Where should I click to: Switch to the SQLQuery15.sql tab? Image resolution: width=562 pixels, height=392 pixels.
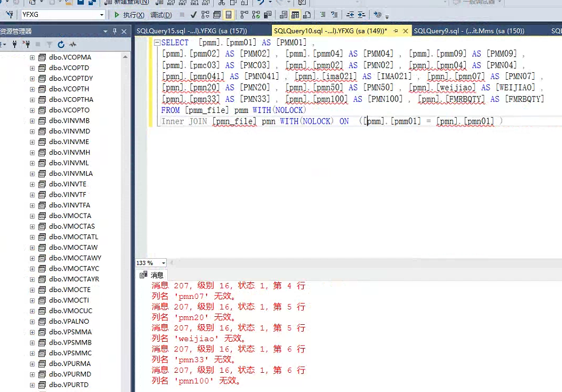coord(192,31)
